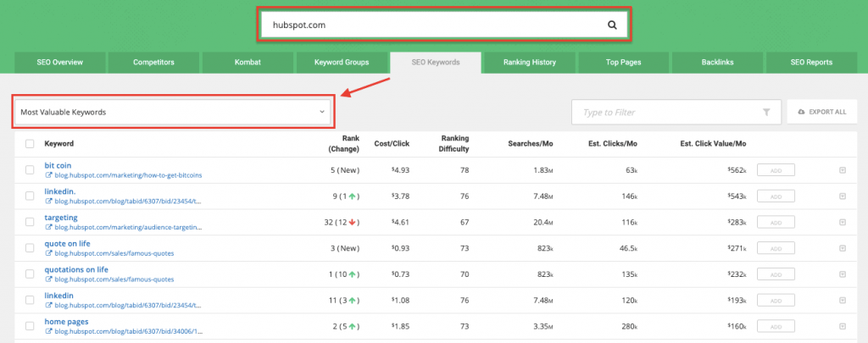Sort by the Searches/Mo column header
Screen dimensions: 868x343
coord(532,144)
